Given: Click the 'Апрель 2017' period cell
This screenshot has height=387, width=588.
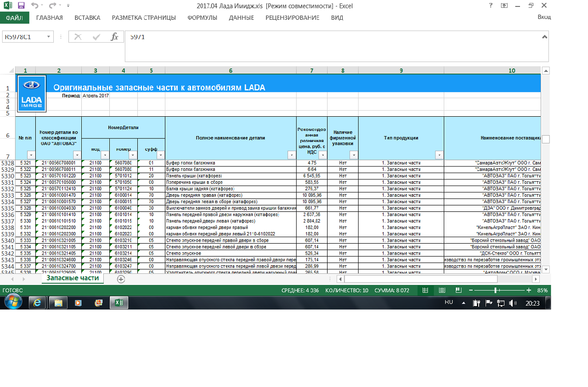Looking at the screenshot, I should (x=96, y=96).
